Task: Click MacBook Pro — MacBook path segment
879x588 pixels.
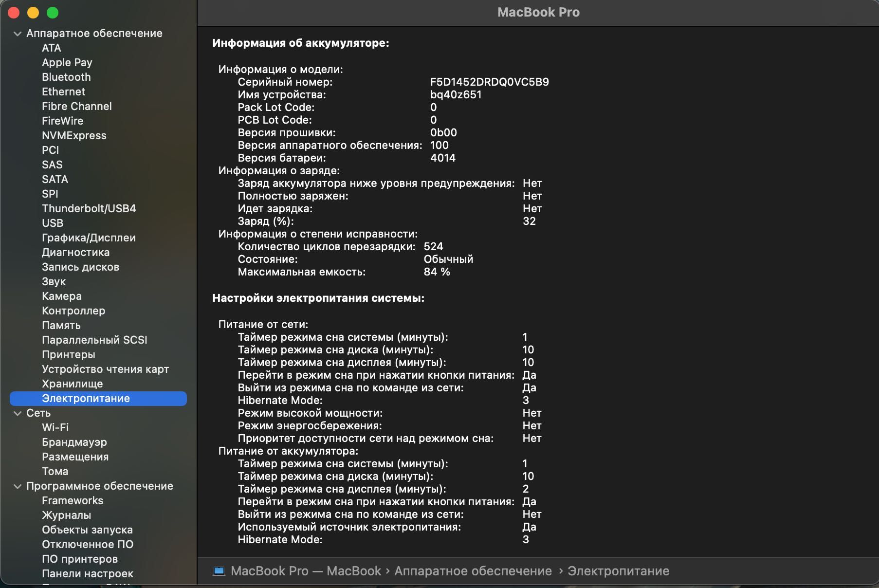Action: tap(306, 571)
